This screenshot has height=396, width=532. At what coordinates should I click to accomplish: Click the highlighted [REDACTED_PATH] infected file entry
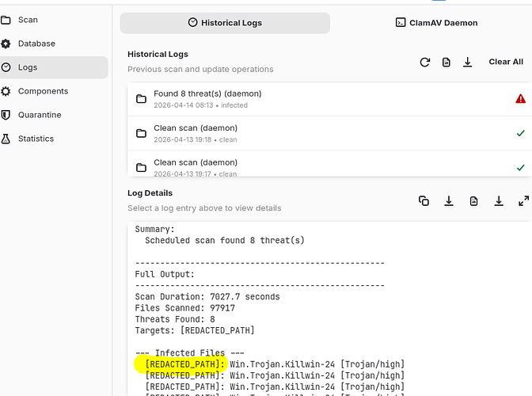pos(185,364)
